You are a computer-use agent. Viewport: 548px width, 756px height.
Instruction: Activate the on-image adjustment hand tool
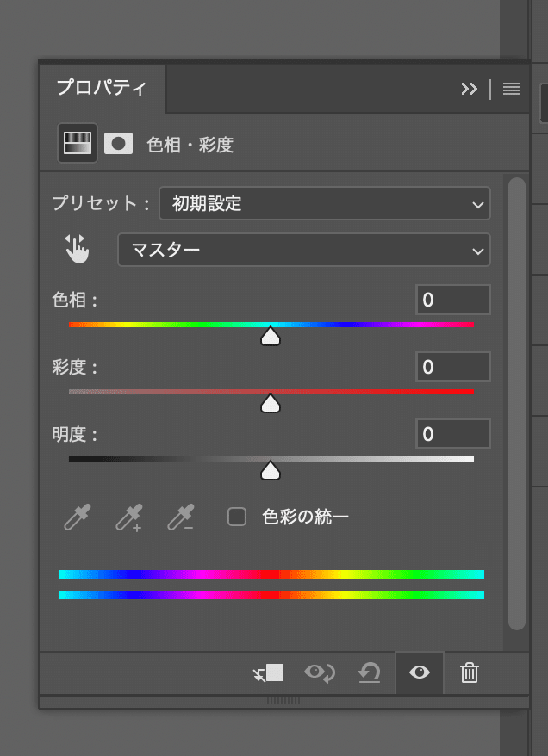point(77,250)
